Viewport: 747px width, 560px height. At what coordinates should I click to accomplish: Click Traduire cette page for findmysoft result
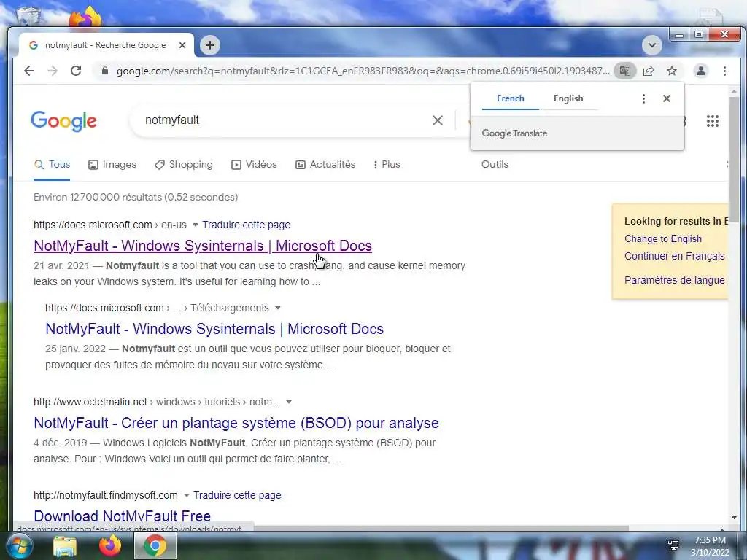237,495
